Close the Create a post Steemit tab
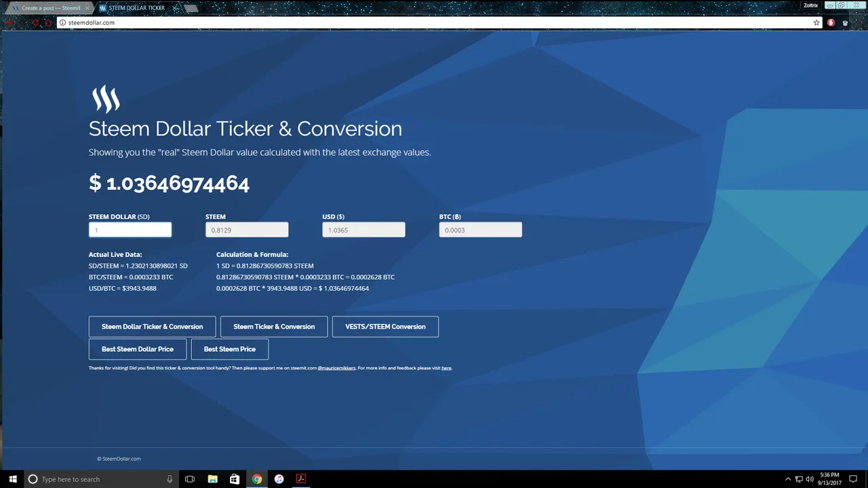This screenshot has height=488, width=868. tap(87, 8)
